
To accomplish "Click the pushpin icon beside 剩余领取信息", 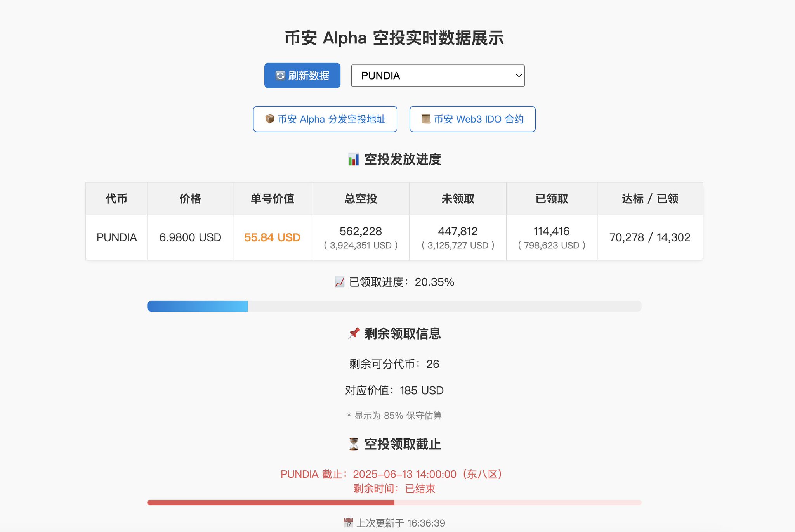I will coord(354,333).
